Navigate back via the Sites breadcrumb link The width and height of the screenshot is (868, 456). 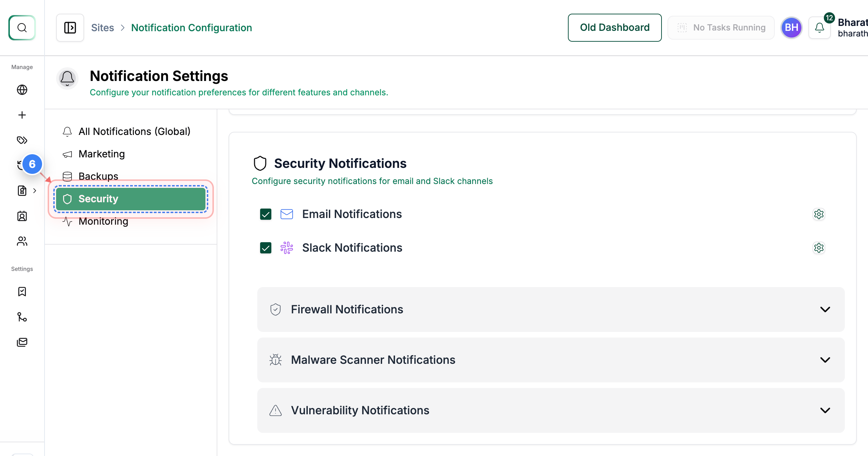click(103, 27)
